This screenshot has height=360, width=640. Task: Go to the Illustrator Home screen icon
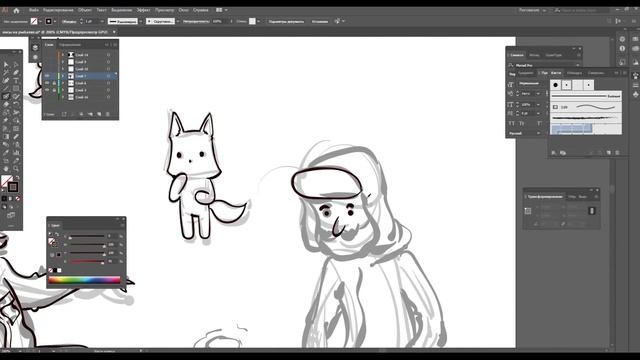pos(16,11)
